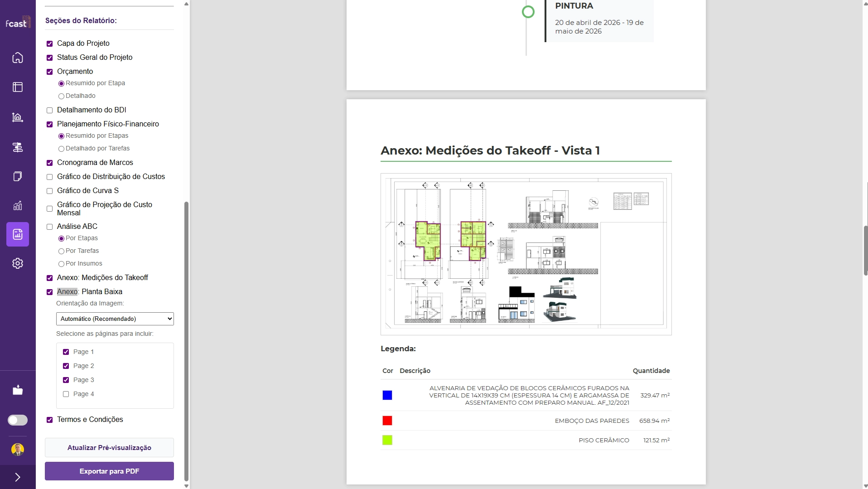Click the takeoff floor plan image
Viewport: 868px width, 489px height.
click(526, 254)
